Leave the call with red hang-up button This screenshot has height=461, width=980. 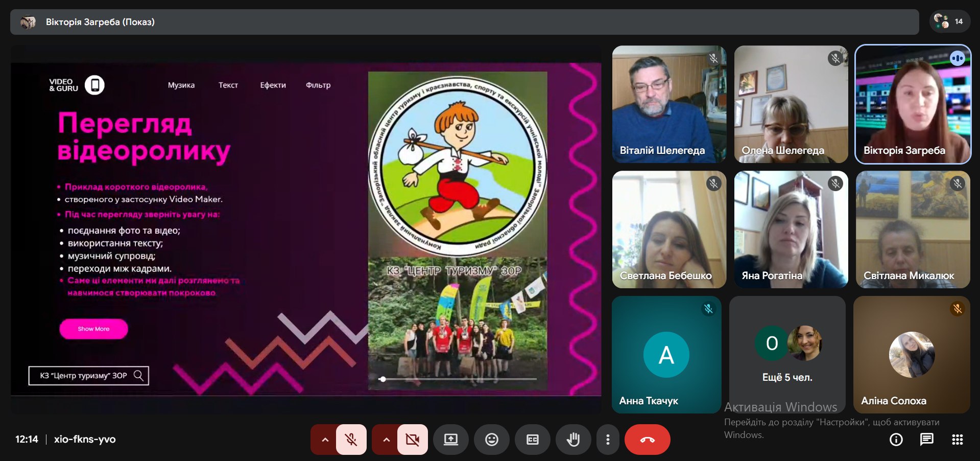(647, 440)
